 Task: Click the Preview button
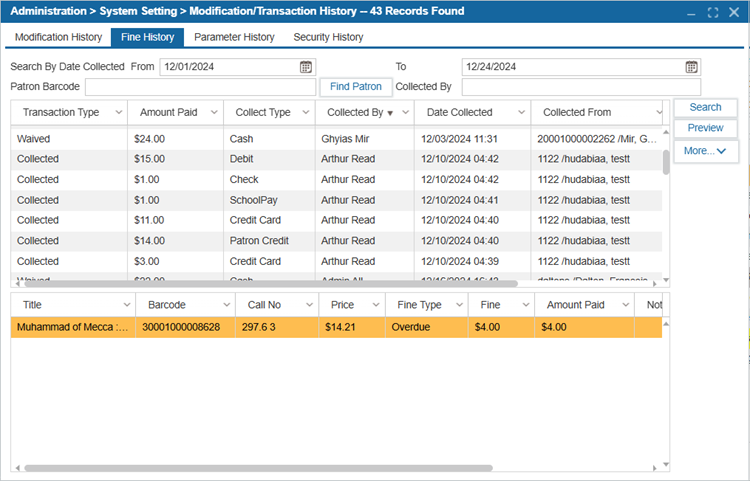point(706,128)
